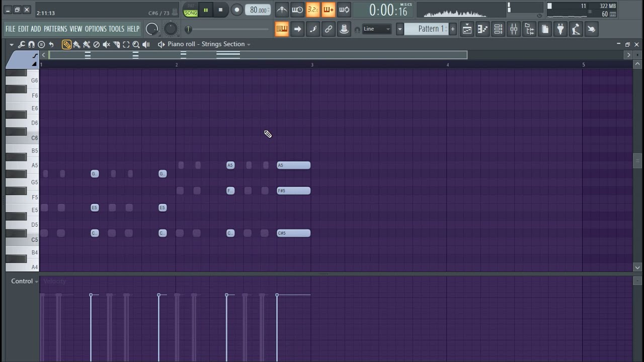644x362 pixels.
Task: Select the Delete tool in piano roll
Action: [97, 44]
